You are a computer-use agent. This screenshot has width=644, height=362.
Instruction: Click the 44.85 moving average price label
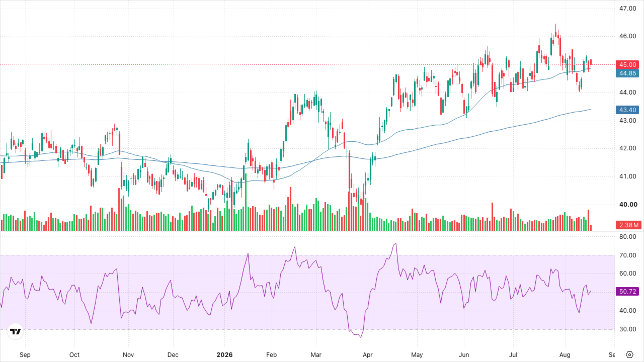pyautogui.click(x=627, y=73)
